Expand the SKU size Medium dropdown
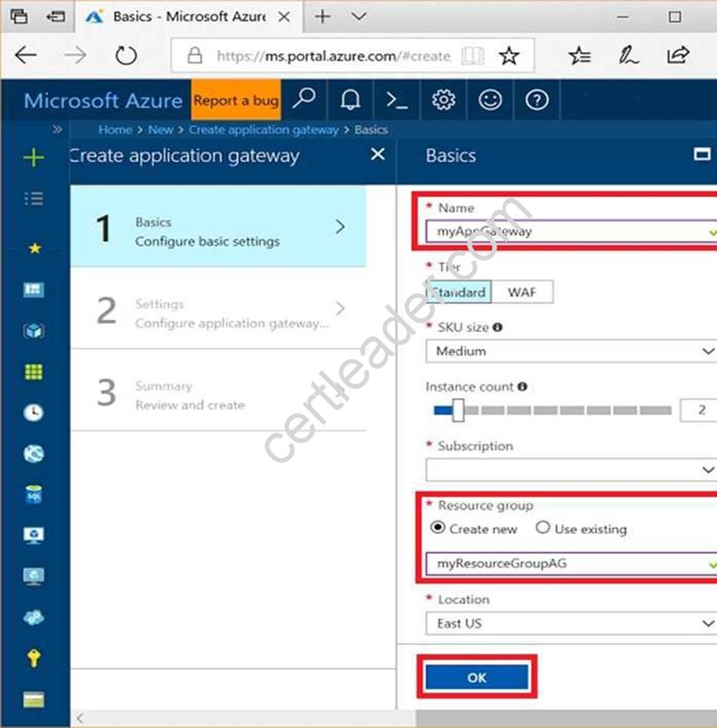Image resolution: width=717 pixels, height=728 pixels. [571, 351]
